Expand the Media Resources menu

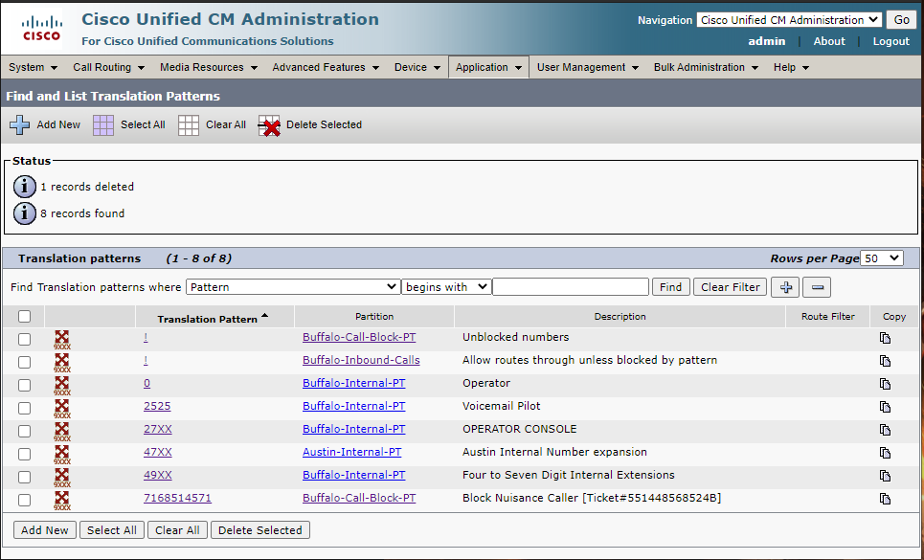pos(209,67)
